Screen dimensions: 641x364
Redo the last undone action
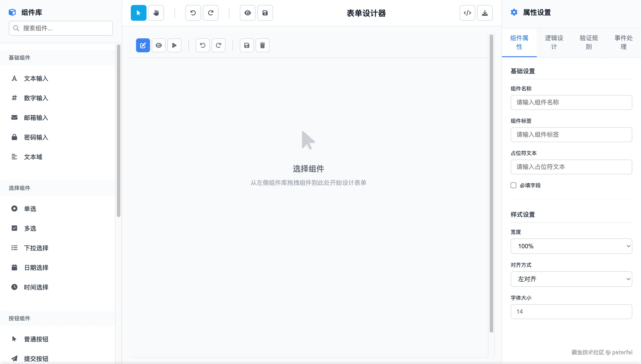click(x=210, y=13)
